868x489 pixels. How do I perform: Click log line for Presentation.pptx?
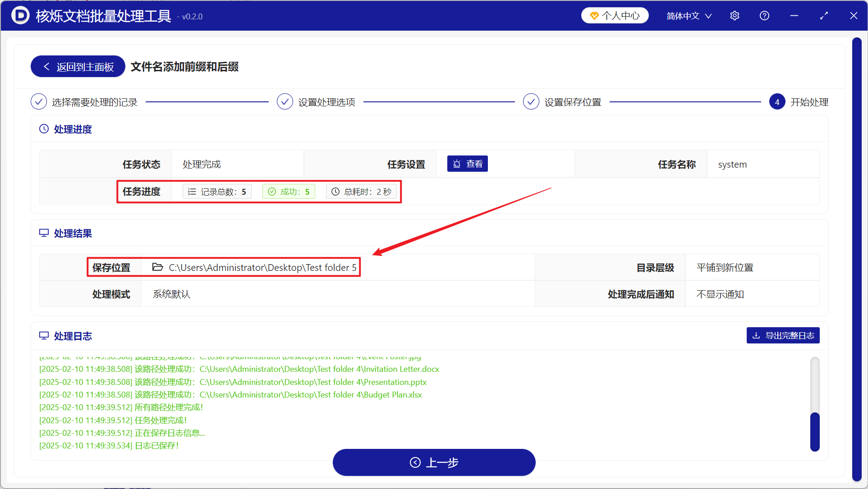(x=233, y=382)
